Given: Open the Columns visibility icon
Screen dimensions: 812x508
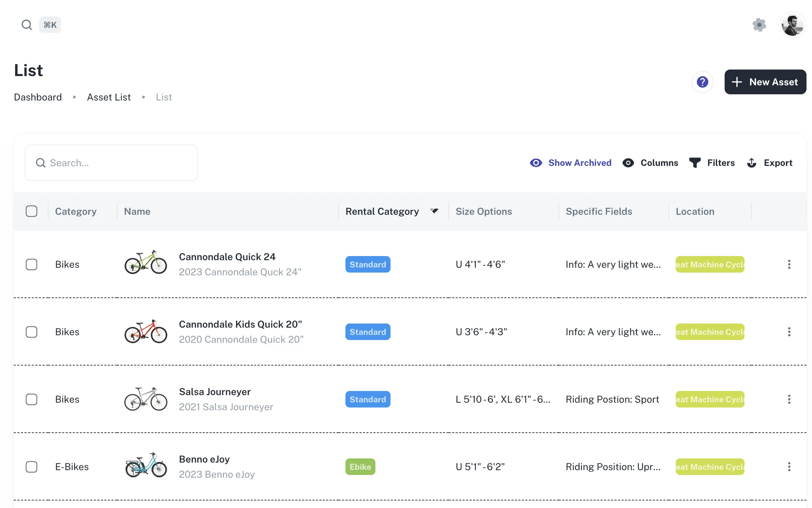Looking at the screenshot, I should pyautogui.click(x=628, y=163).
